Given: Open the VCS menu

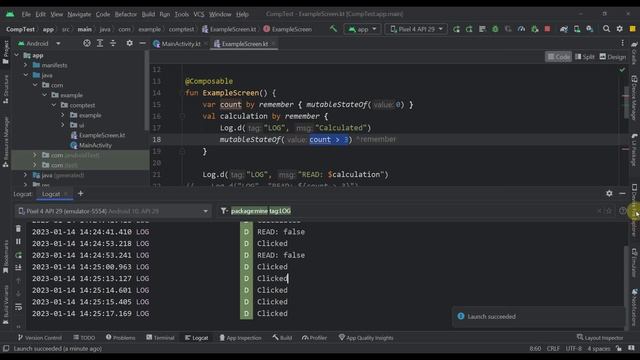Looking at the screenshot, I should (199, 14).
